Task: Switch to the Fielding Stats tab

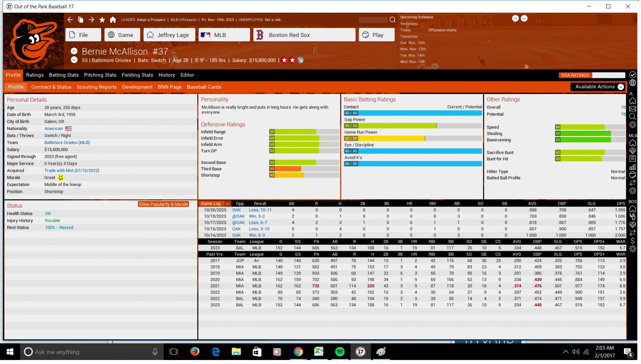Action: pyautogui.click(x=137, y=75)
